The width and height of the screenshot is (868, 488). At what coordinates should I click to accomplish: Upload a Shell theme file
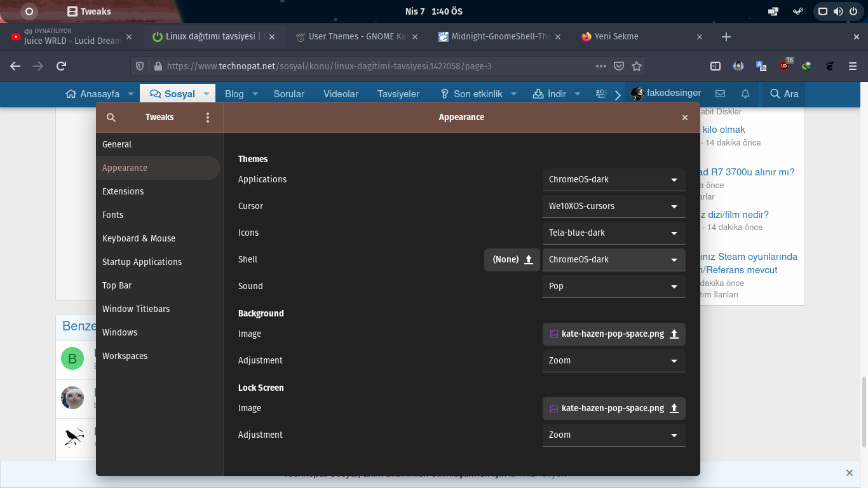pyautogui.click(x=512, y=259)
